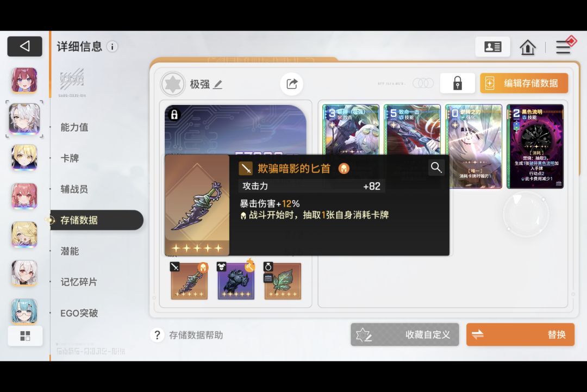Click the magnifier icon in dagger tooltip

tap(436, 167)
